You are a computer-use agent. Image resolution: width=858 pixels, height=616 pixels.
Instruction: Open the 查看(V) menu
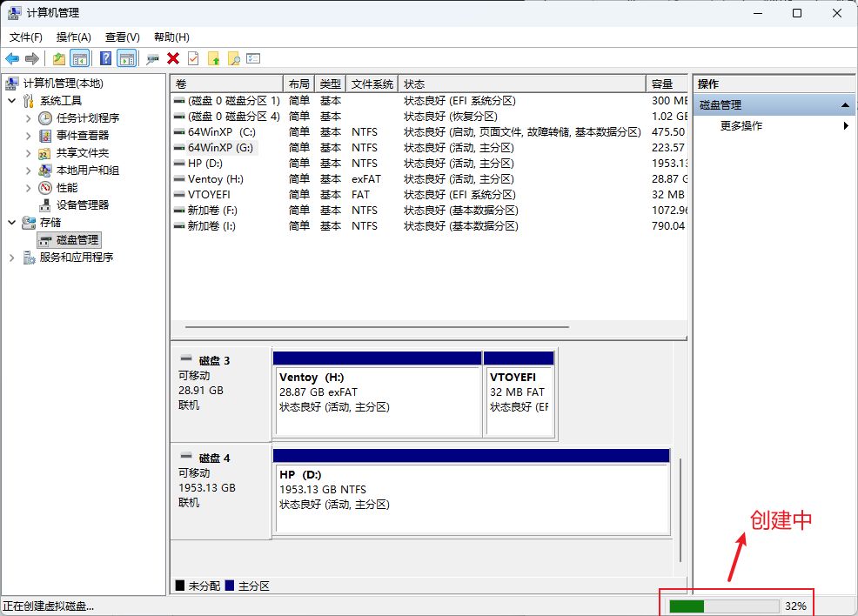pyautogui.click(x=122, y=37)
